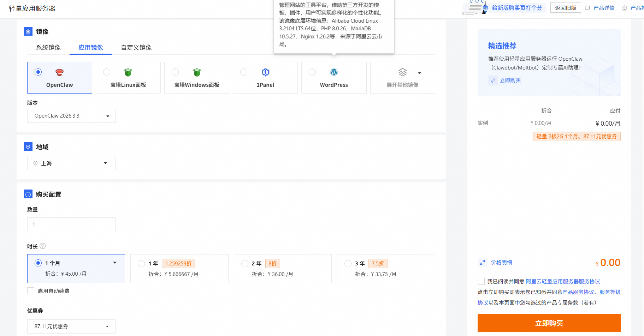
Task: Click the monitor icon at the top right
Action: coord(625,8)
